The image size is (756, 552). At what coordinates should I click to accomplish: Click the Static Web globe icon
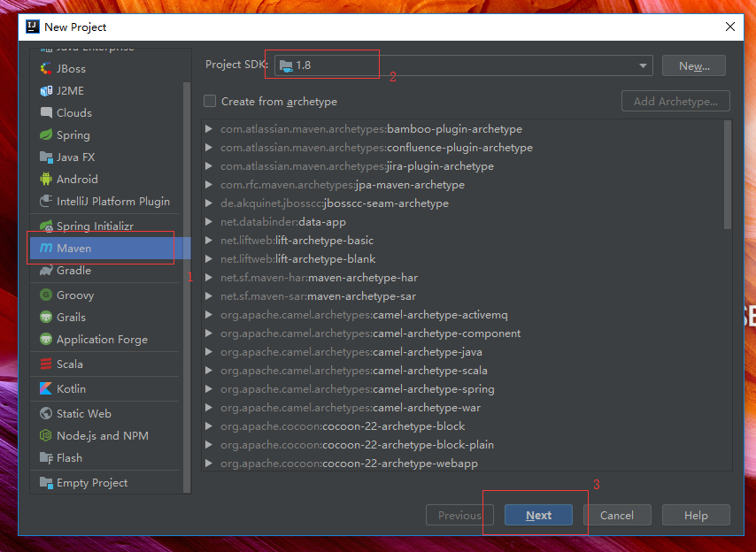click(x=46, y=413)
